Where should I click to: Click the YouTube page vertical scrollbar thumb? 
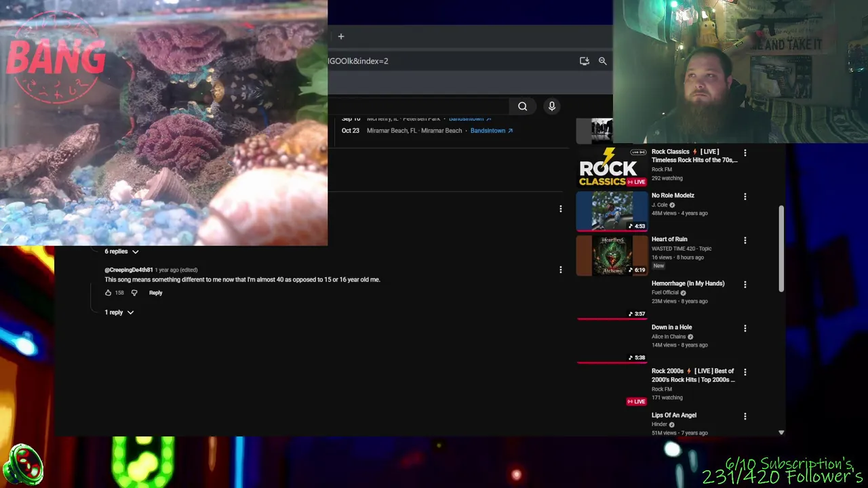781,249
